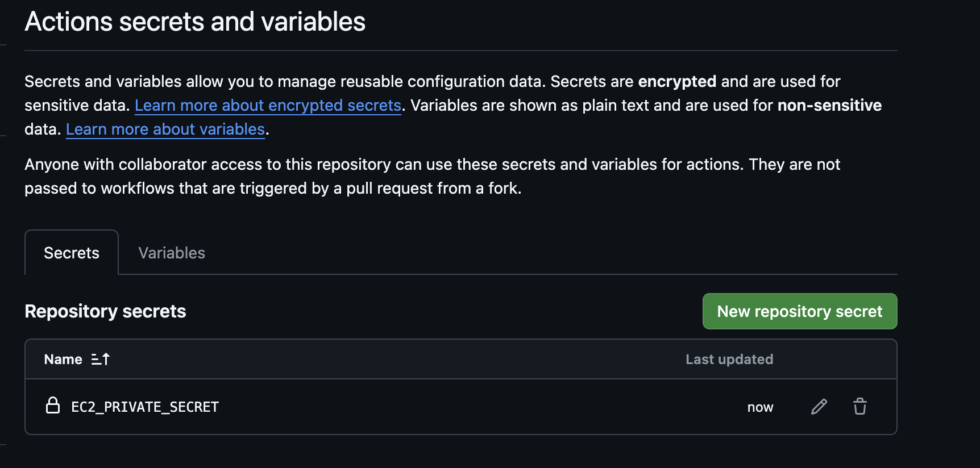Open the Learn more about encrypted secrets link
Viewport: 980px width, 468px height.
(268, 105)
